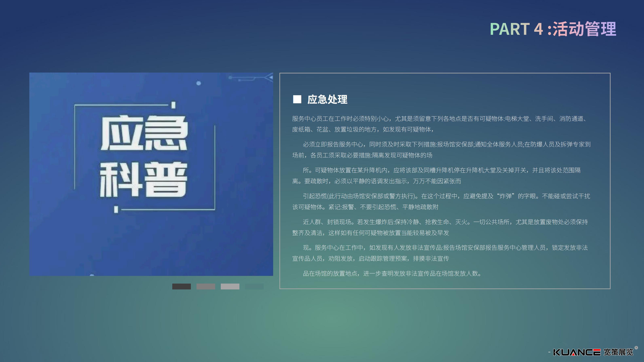The width and height of the screenshot is (644, 362).
Task: Select the 应急科普 image
Action: [151, 174]
